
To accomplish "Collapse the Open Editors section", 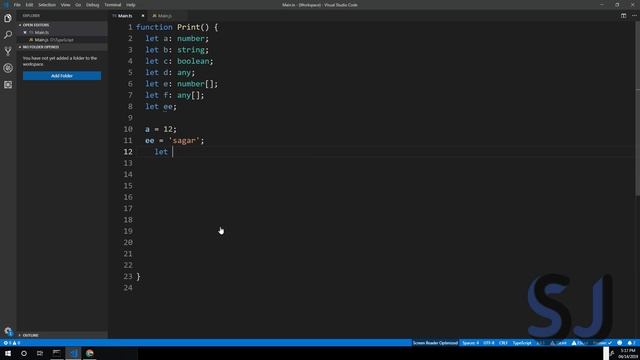I will (x=62, y=25).
